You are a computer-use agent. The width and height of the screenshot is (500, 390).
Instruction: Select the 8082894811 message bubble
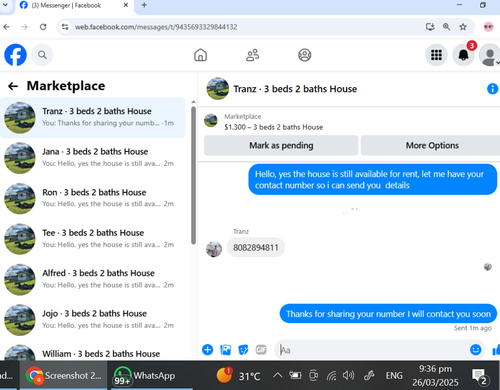[256, 247]
